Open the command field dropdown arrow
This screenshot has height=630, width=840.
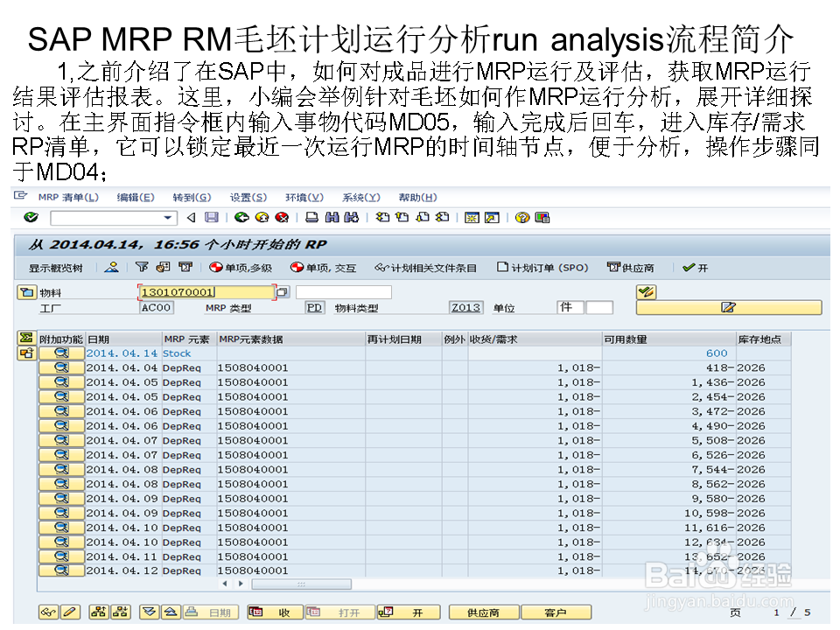click(x=168, y=218)
